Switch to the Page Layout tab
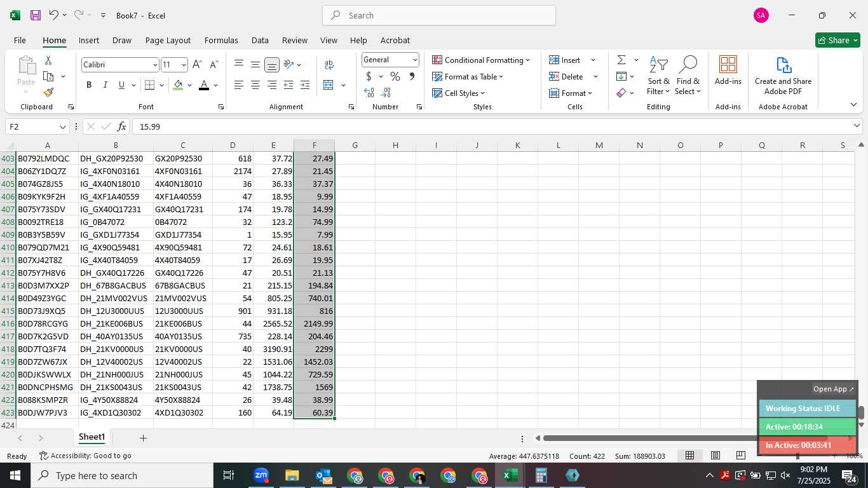This screenshot has width=868, height=488. (x=168, y=40)
